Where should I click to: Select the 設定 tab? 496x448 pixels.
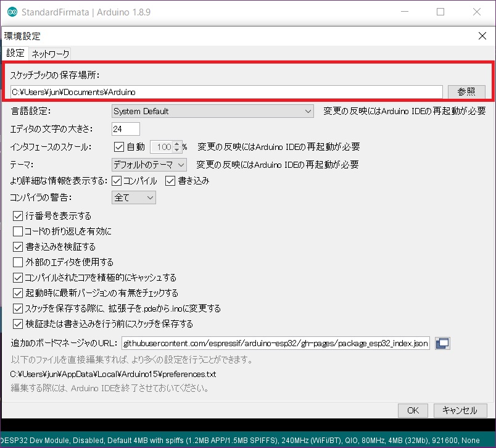15,53
